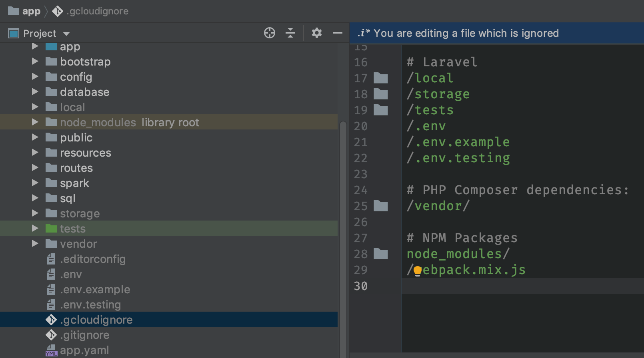The height and width of the screenshot is (358, 644).
Task: Select the .gitignore file in tree
Action: (x=169, y=335)
